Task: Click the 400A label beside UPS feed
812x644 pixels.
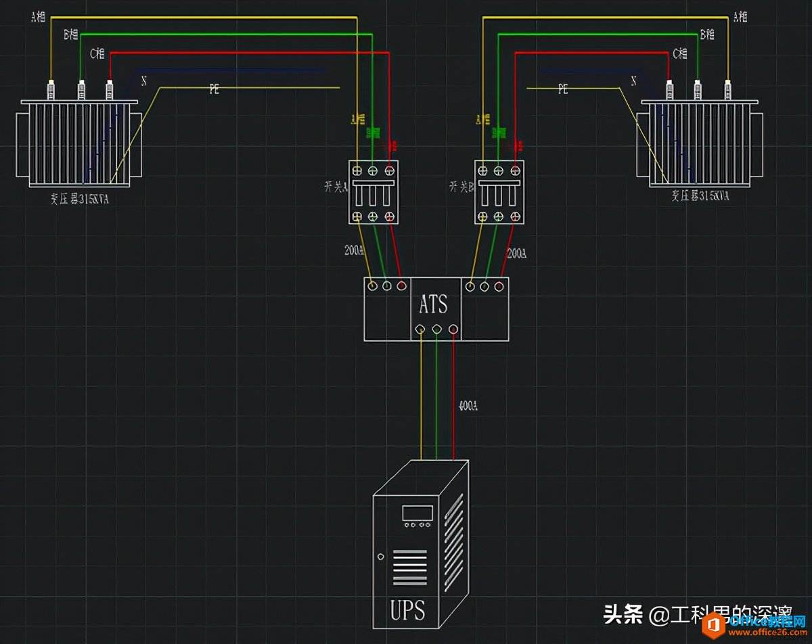Action: coord(468,406)
